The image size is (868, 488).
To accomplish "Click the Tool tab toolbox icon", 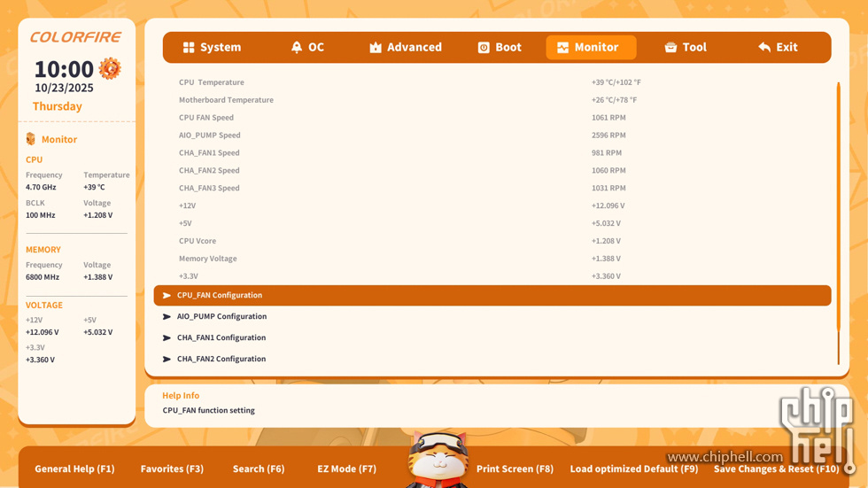I will tap(670, 48).
